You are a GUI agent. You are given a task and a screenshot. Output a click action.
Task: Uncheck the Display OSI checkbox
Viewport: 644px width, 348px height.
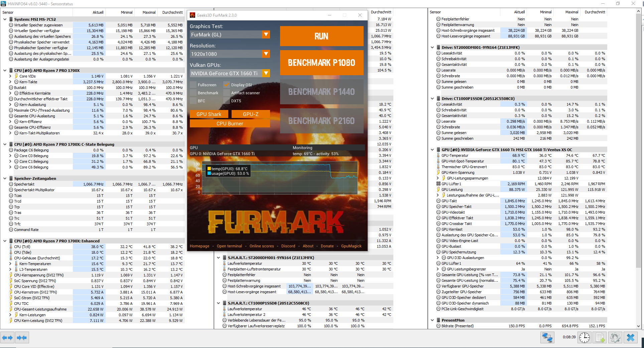(226, 85)
